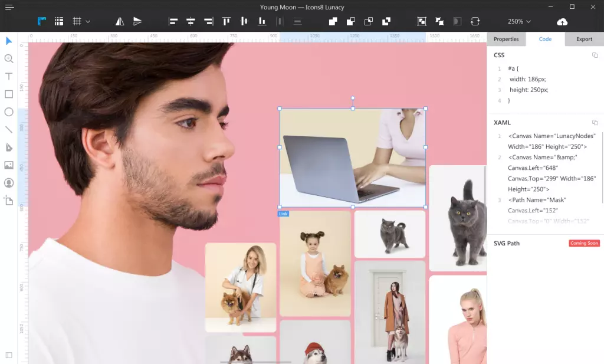Viewport: 604px width, 364px height.
Task: Switch to the Properties tab
Action: pyautogui.click(x=506, y=39)
